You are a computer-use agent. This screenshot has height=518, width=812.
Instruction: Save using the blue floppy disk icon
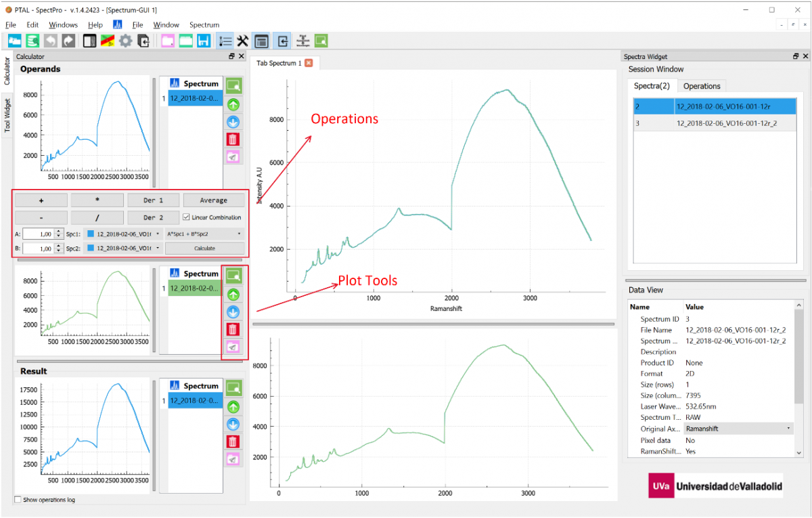pos(203,41)
